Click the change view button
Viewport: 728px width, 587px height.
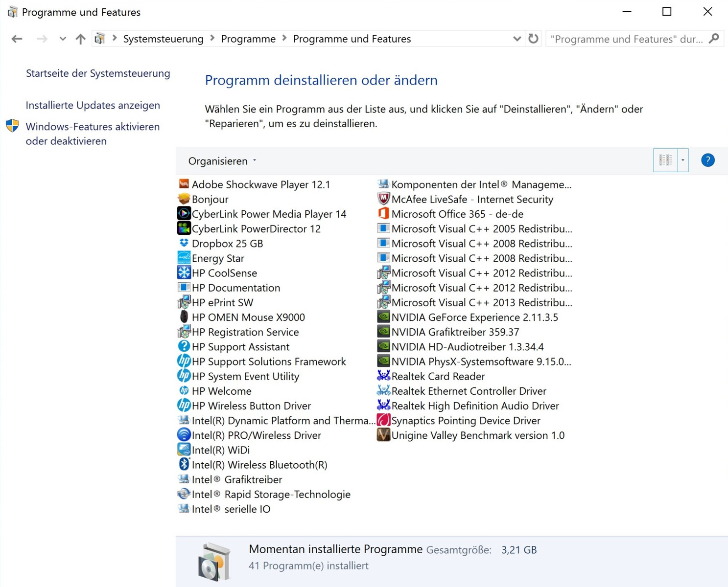click(x=666, y=160)
